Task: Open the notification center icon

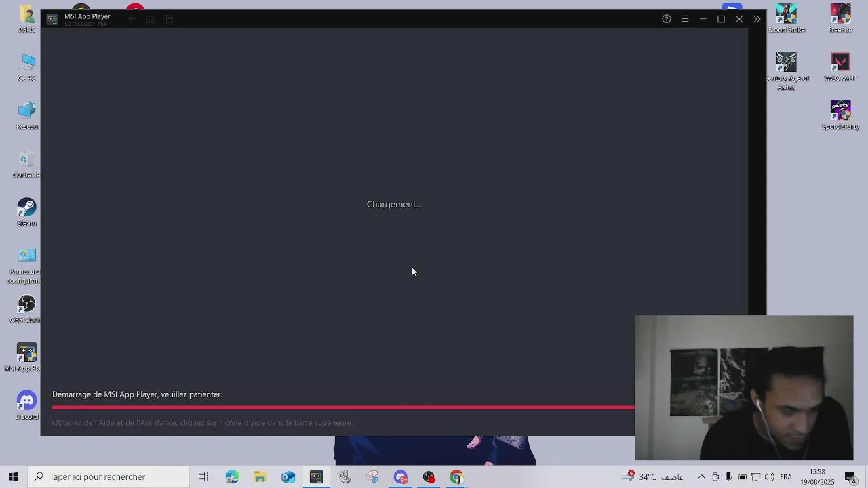Action: tap(850, 476)
